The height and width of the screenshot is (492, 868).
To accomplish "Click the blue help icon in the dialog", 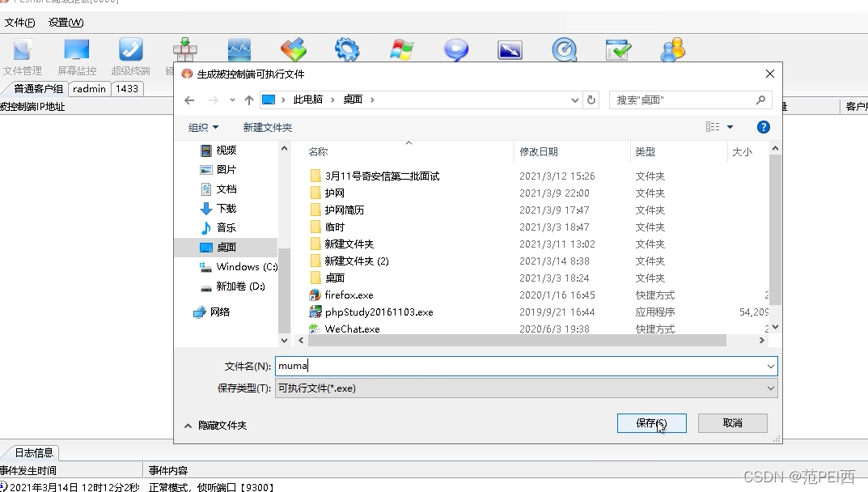I will pyautogui.click(x=764, y=127).
